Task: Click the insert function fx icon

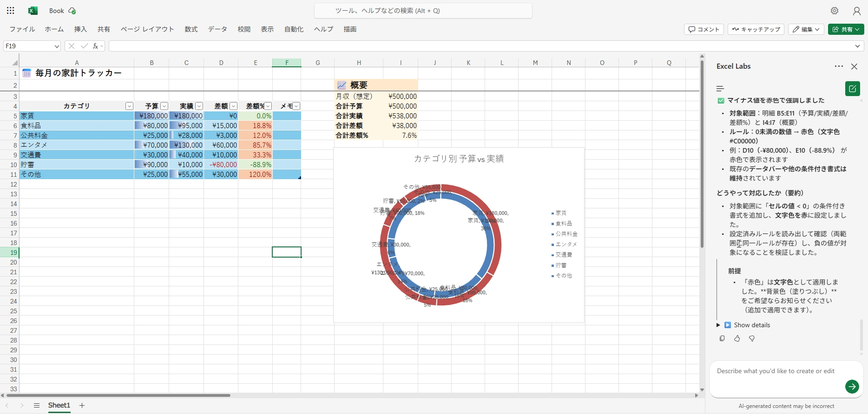Action: (96, 46)
